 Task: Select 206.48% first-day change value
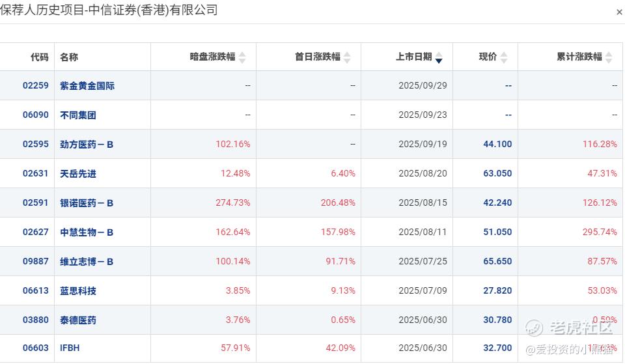(338, 203)
